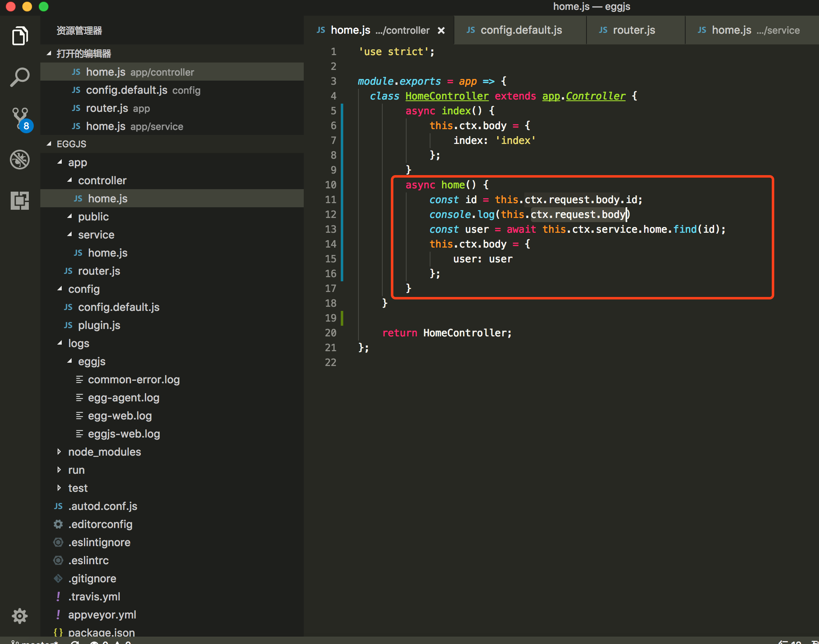Screen dimensions: 819x644
Task: Open the Extensions view icon
Action: pyautogui.click(x=20, y=201)
